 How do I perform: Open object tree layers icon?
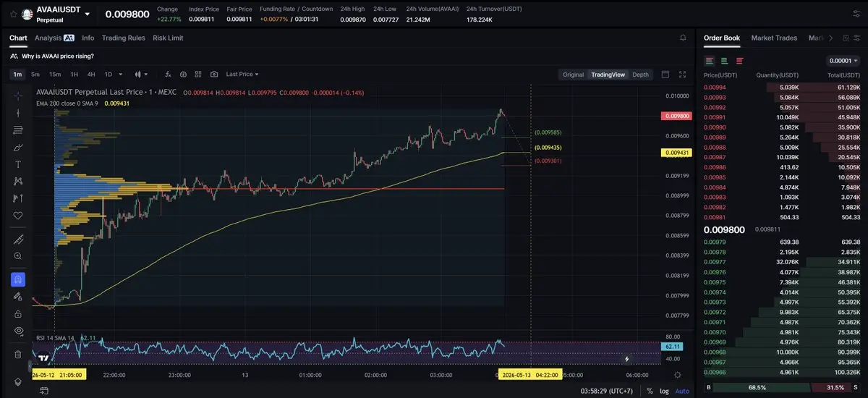[x=18, y=381]
